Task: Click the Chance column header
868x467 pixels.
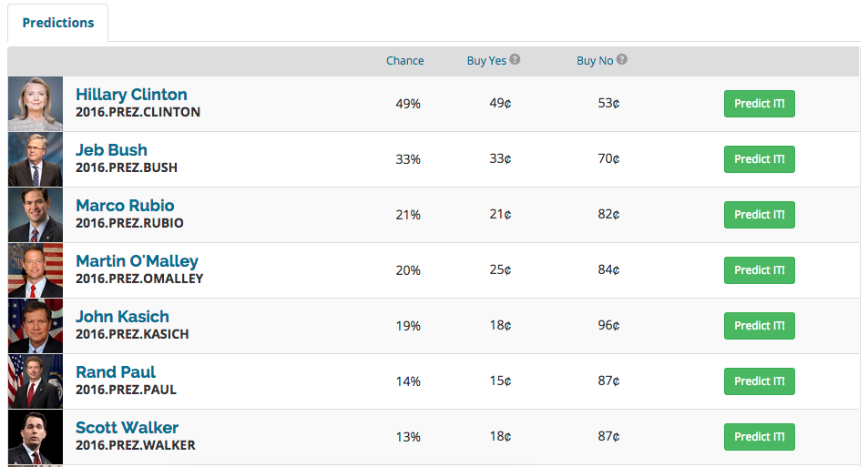Action: tap(404, 61)
